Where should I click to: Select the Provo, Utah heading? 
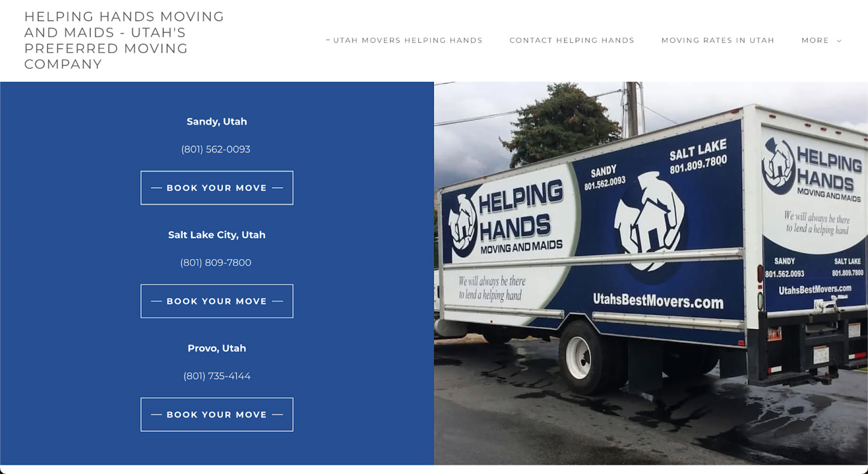click(217, 348)
